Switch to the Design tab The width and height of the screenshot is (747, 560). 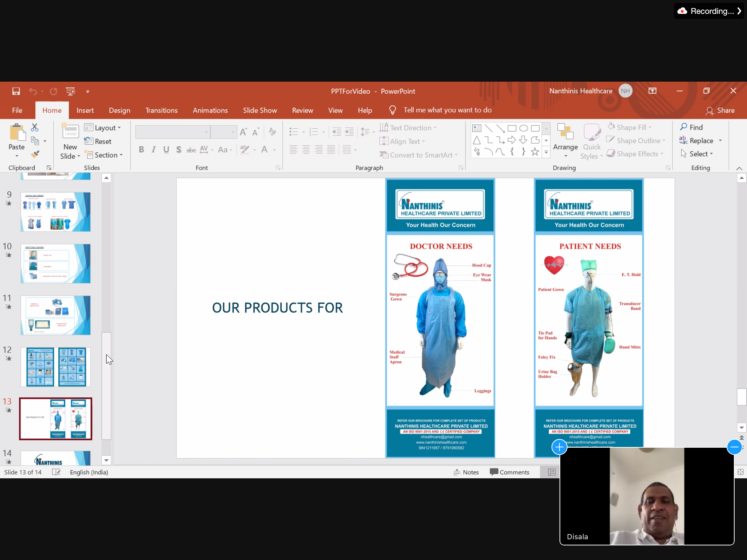coord(120,110)
